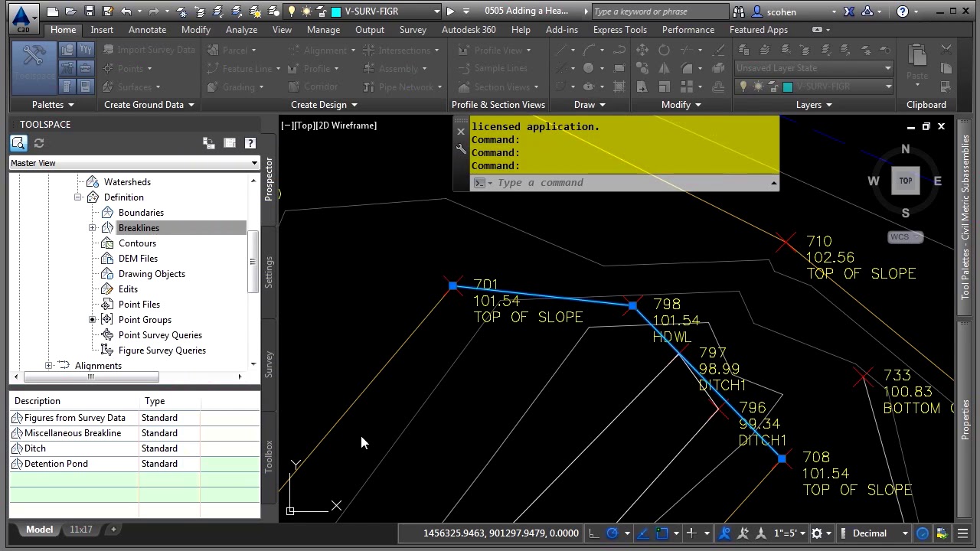Switch to the 11x17 layout tab
Viewport: 980px width, 551px height.
[x=81, y=530]
